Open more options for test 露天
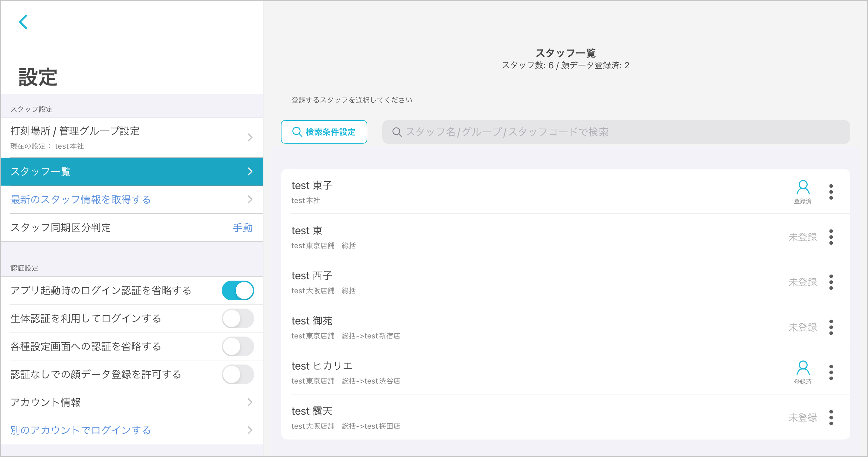This screenshot has width=868, height=457. [831, 418]
